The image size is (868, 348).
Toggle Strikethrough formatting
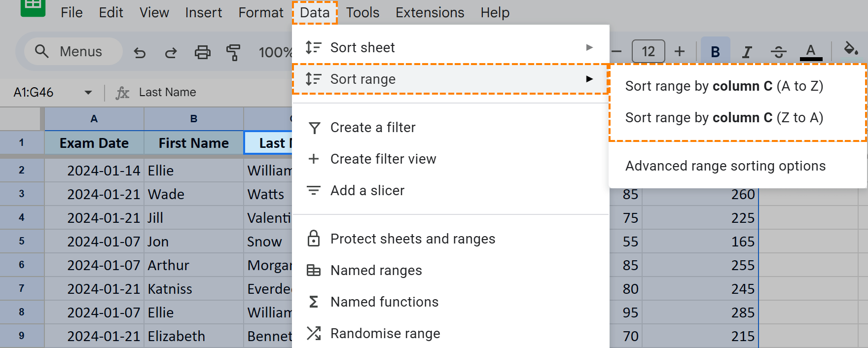click(x=779, y=51)
